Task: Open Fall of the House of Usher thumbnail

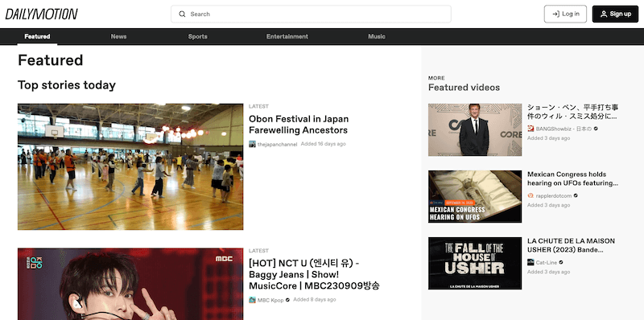Action: tap(475, 264)
